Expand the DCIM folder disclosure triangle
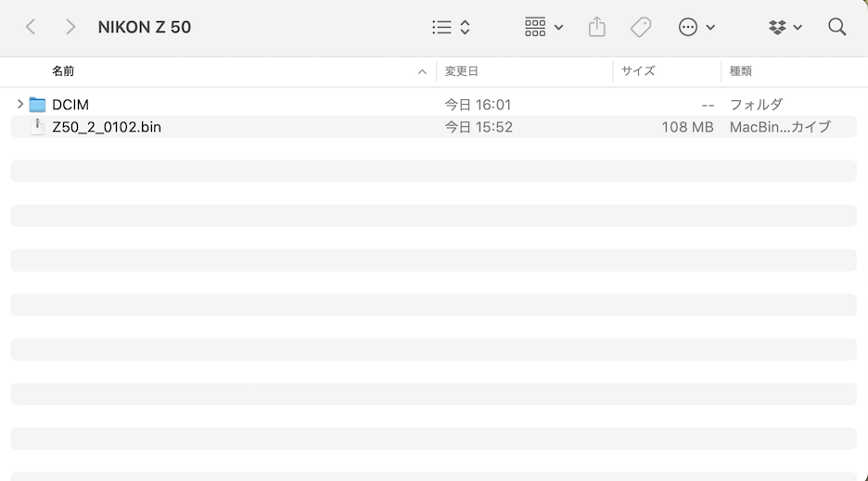Image resolution: width=868 pixels, height=481 pixels. point(20,105)
